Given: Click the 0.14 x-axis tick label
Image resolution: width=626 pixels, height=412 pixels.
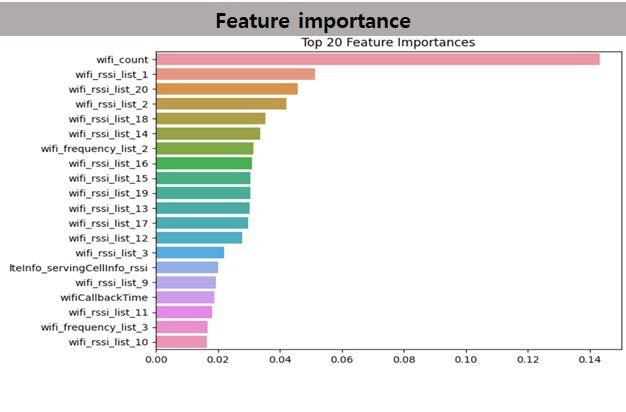Looking at the screenshot, I should click(589, 360).
